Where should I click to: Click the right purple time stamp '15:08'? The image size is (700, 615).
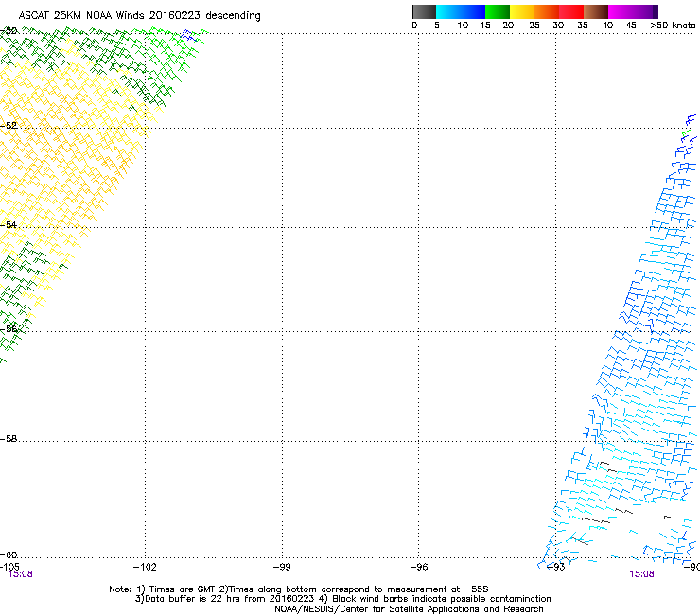point(642,574)
